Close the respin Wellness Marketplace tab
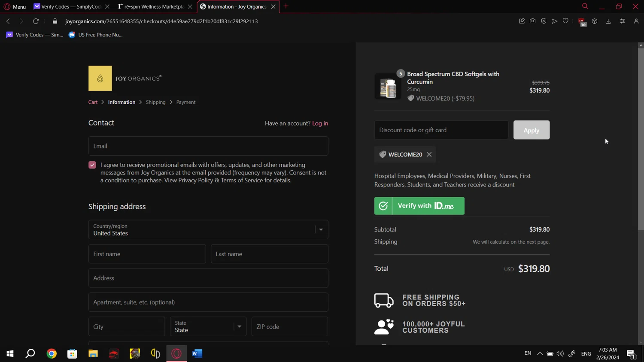The height and width of the screenshot is (362, 644). 190,6
